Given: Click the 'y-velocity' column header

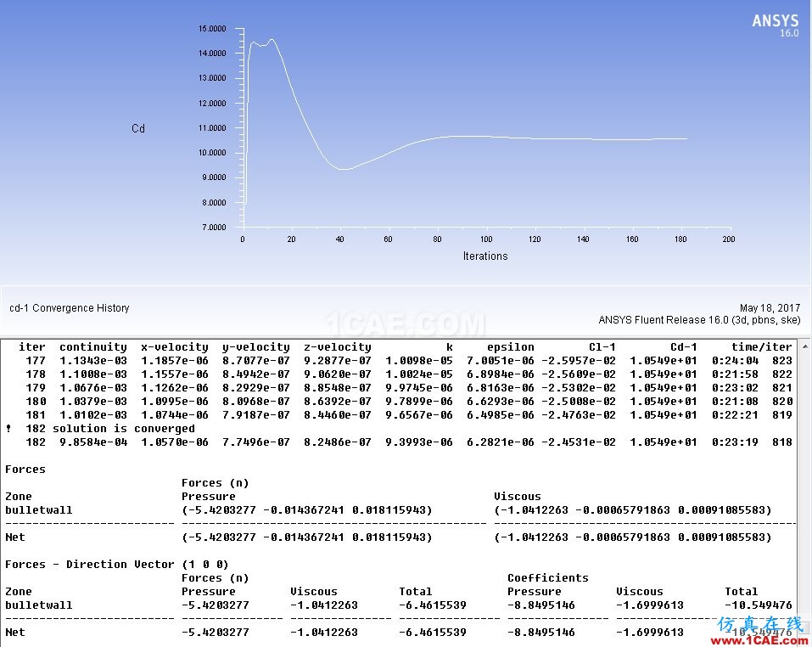Looking at the screenshot, I should tap(256, 347).
